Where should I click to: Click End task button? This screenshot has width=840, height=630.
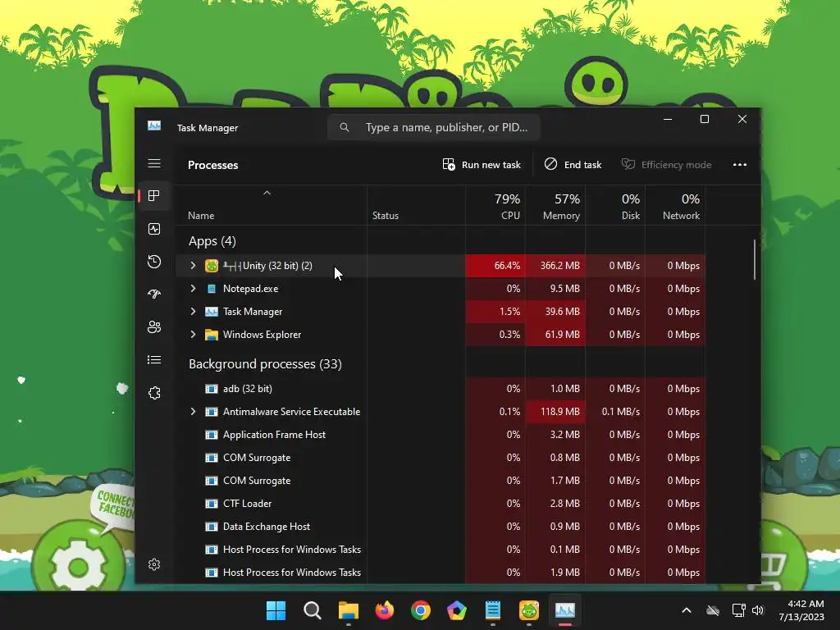tap(573, 164)
